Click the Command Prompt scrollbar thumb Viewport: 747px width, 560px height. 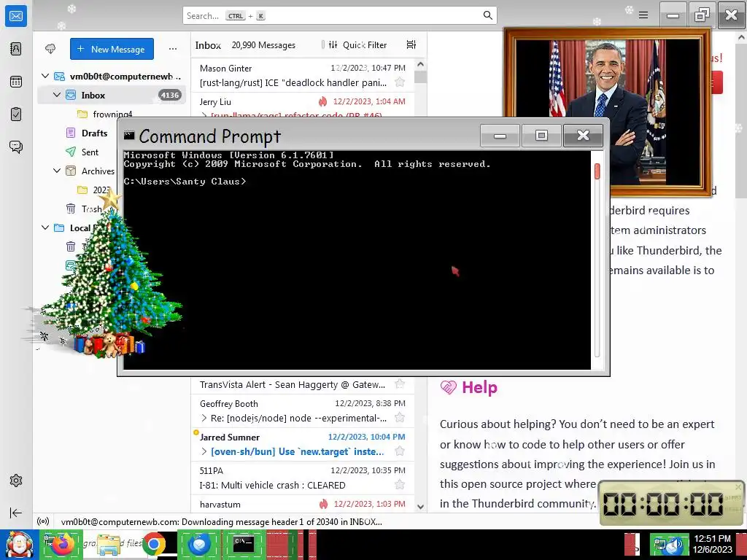click(597, 171)
